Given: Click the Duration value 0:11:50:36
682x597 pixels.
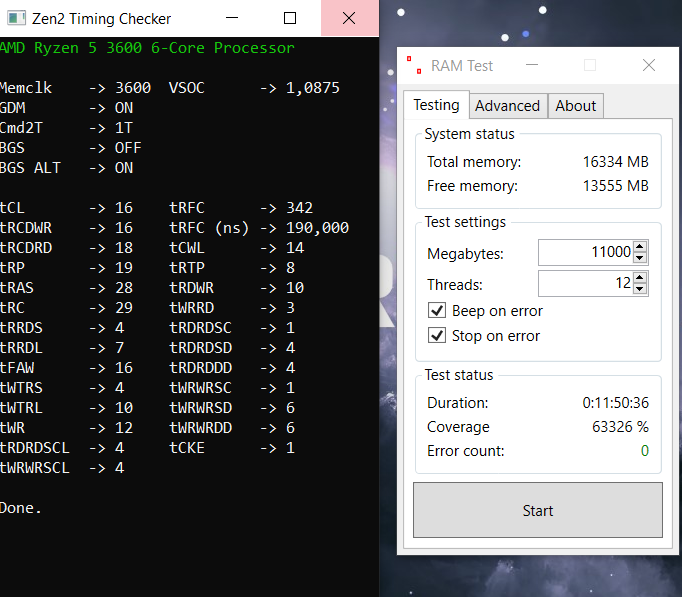Looking at the screenshot, I should [x=615, y=403].
